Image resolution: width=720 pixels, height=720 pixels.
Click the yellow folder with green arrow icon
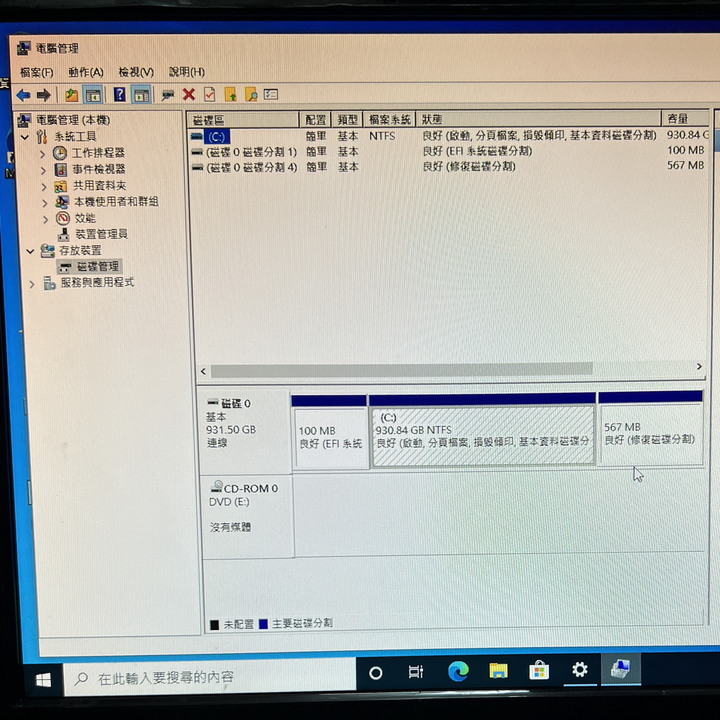pos(231,95)
